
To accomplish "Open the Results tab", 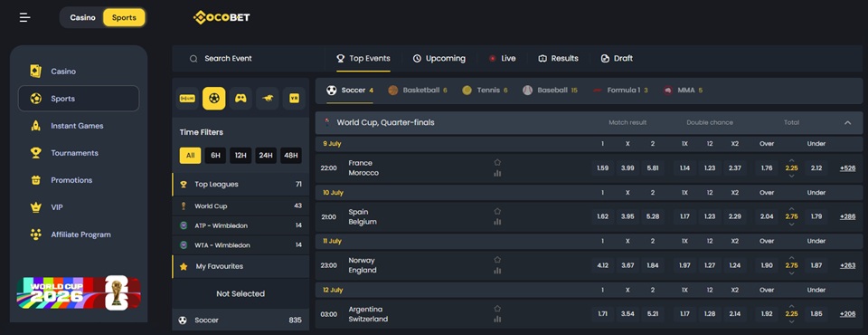I will [558, 58].
